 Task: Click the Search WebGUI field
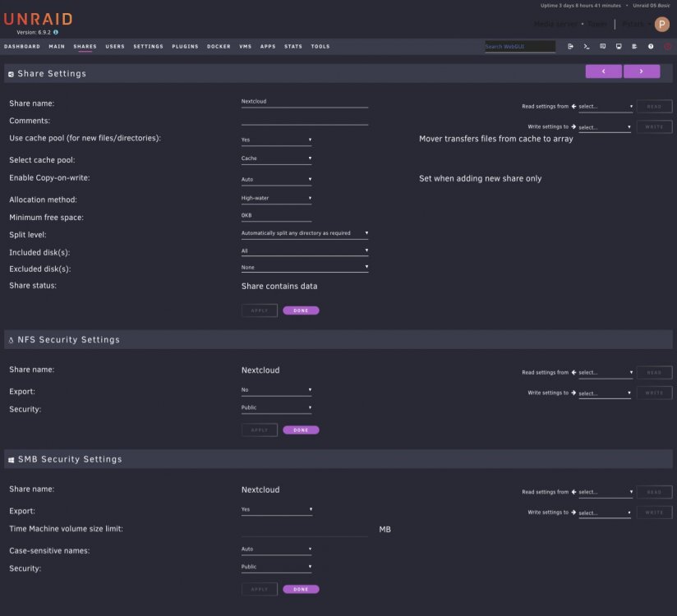pyautogui.click(x=520, y=46)
